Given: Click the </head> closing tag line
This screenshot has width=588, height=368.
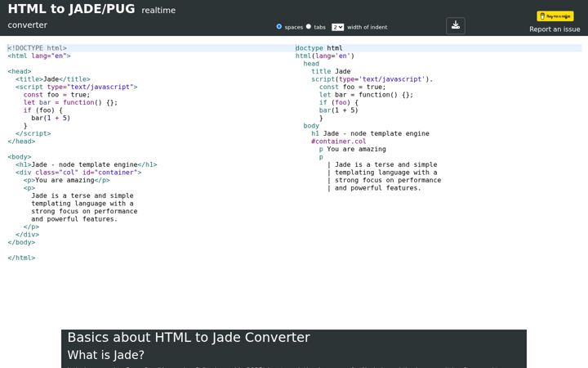Looking at the screenshot, I should [x=21, y=141].
